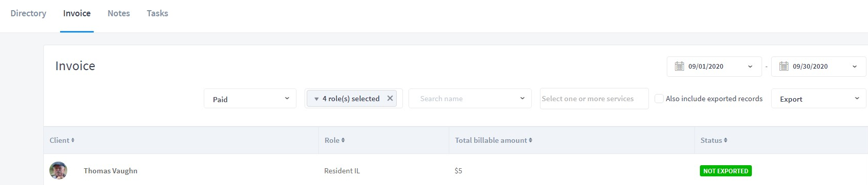Sort by Role column arrows
The image size is (868, 185).
pos(343,140)
